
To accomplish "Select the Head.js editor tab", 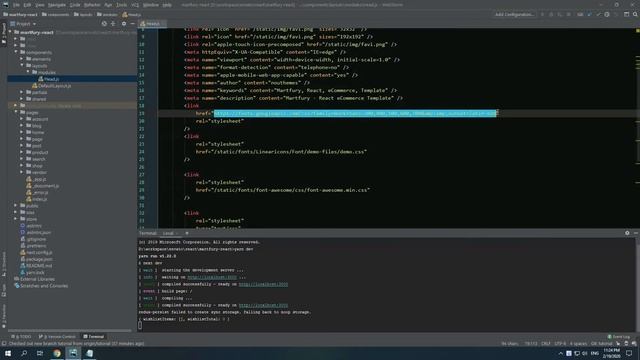I will point(152,24).
